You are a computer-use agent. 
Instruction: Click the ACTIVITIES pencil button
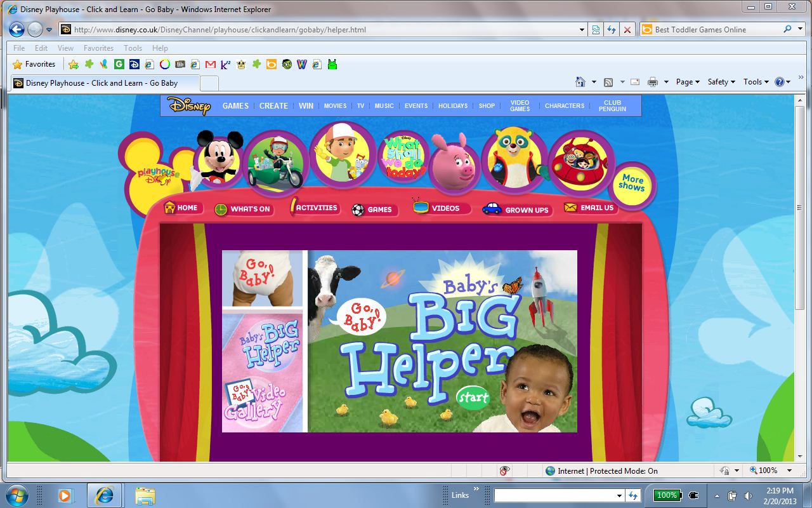(x=314, y=208)
